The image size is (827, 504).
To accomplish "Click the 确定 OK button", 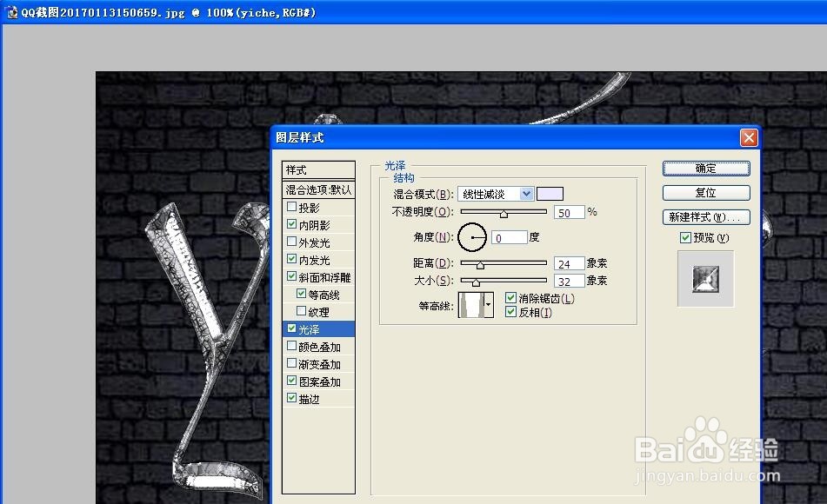I will pos(706,169).
